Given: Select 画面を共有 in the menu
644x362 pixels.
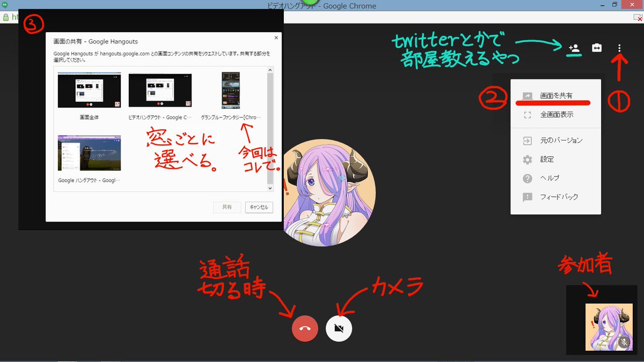Looking at the screenshot, I should click(555, 95).
